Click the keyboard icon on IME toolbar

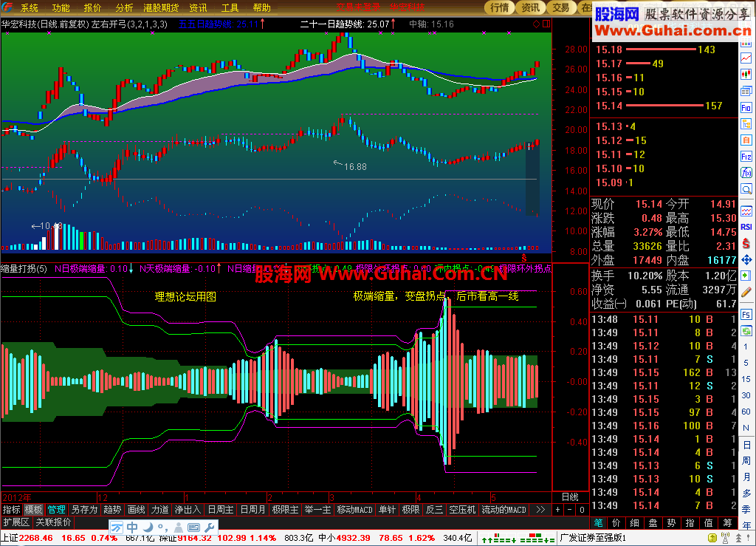194,528
